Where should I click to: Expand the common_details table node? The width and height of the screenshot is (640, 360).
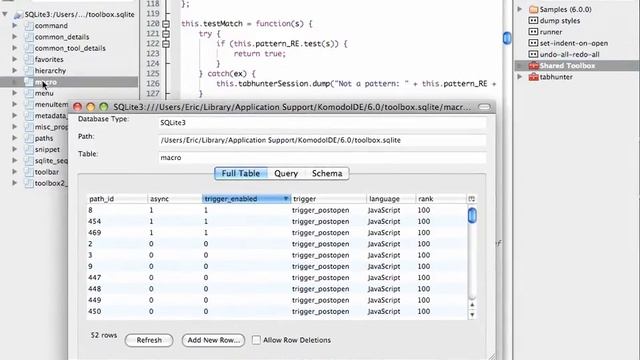[15, 37]
